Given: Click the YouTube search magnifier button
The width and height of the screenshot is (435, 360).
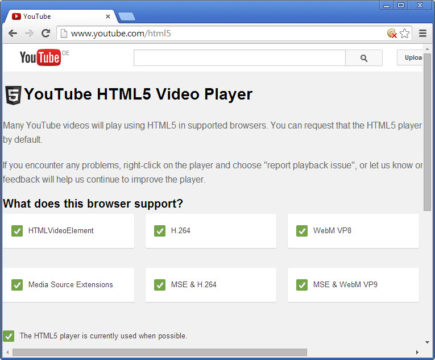Looking at the screenshot, I should coord(364,58).
